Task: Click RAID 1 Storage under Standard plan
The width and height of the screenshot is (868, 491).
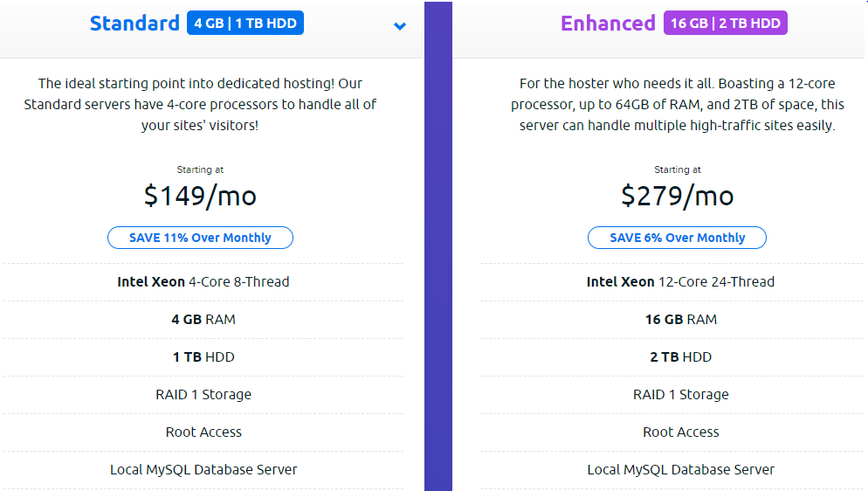Action: (x=203, y=395)
